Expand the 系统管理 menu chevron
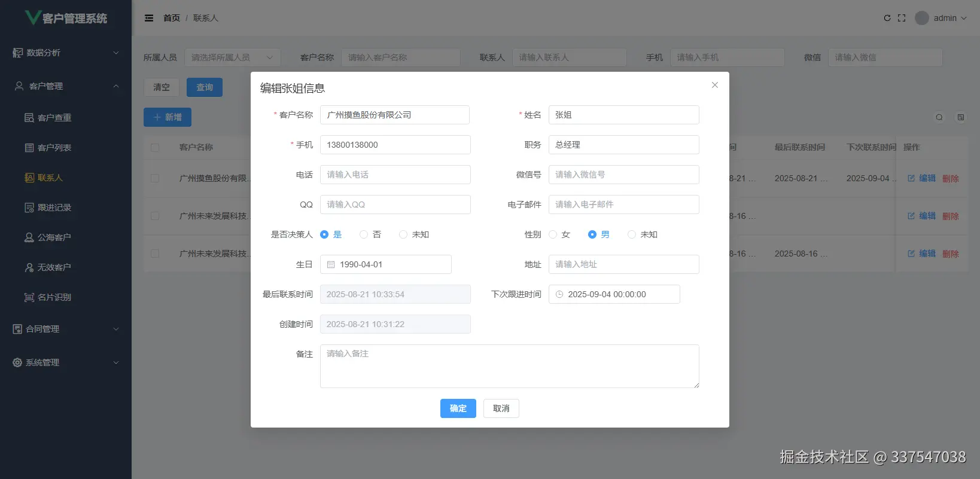Viewport: 980px width, 479px height. pyautogui.click(x=116, y=362)
